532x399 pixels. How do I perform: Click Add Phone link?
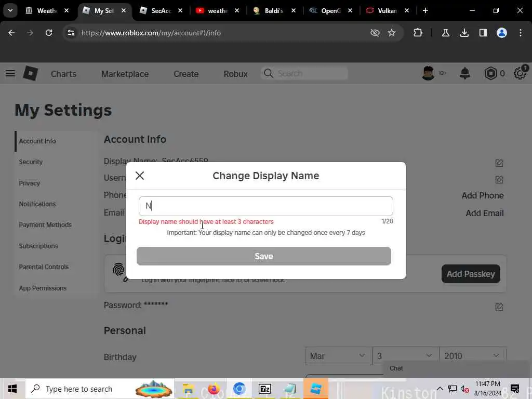(x=483, y=195)
